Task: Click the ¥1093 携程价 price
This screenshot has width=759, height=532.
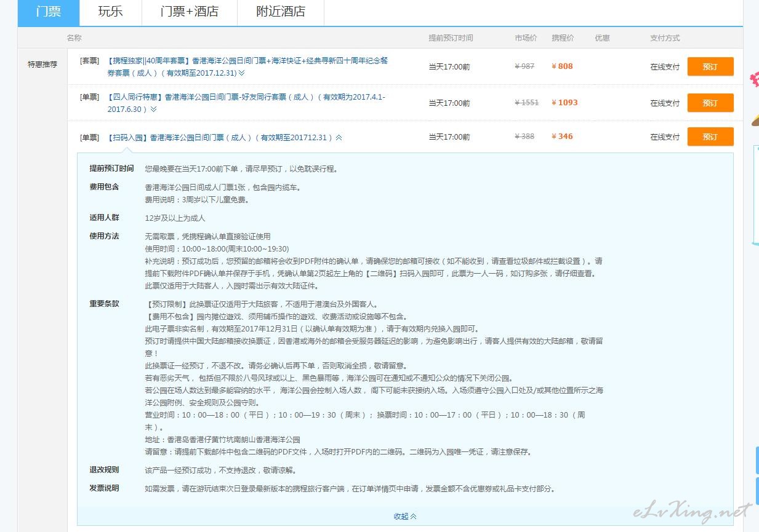Action: pos(564,103)
